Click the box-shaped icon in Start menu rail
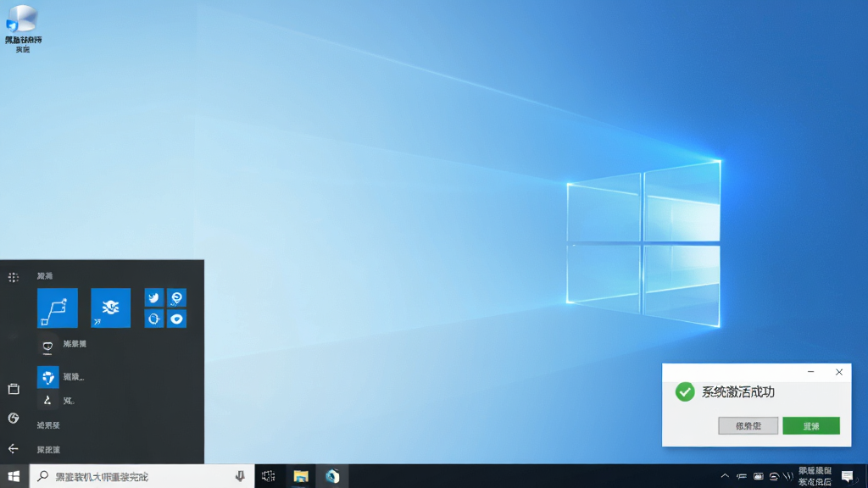The image size is (868, 488). click(x=14, y=389)
